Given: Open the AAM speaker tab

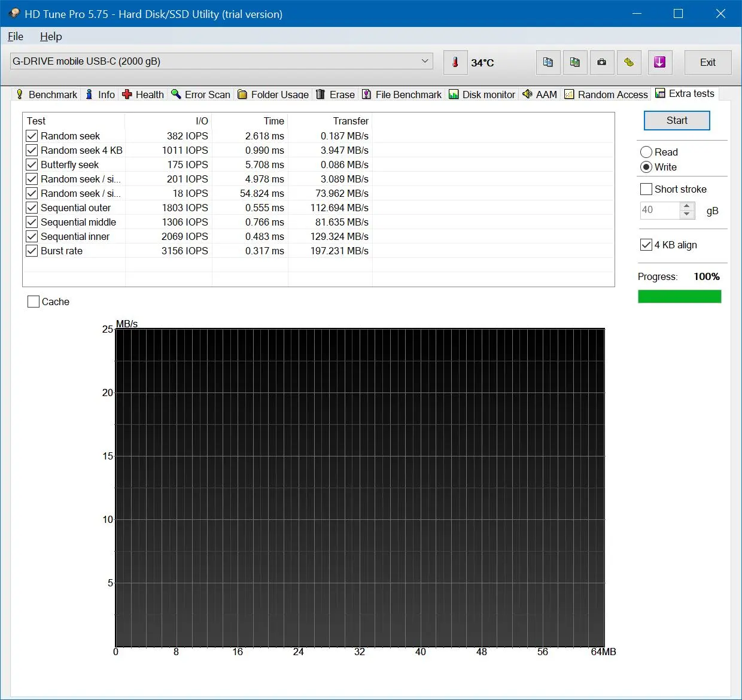Looking at the screenshot, I should point(540,95).
